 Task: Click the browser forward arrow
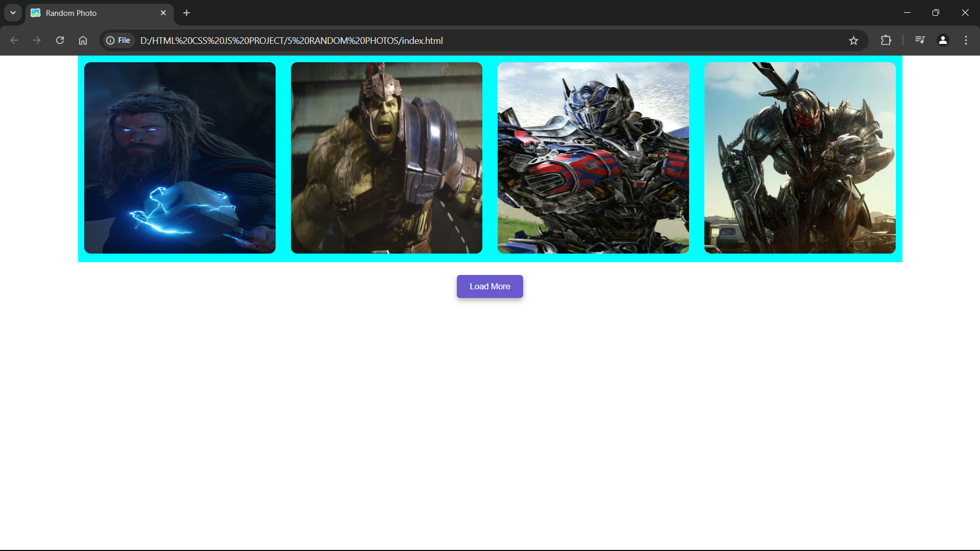point(37,40)
